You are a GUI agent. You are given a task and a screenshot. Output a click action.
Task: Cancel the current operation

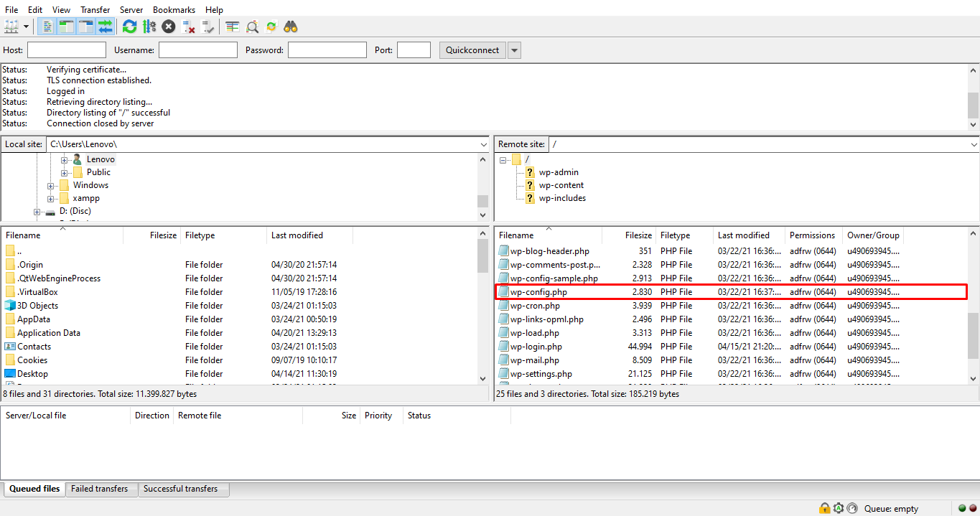click(x=168, y=27)
